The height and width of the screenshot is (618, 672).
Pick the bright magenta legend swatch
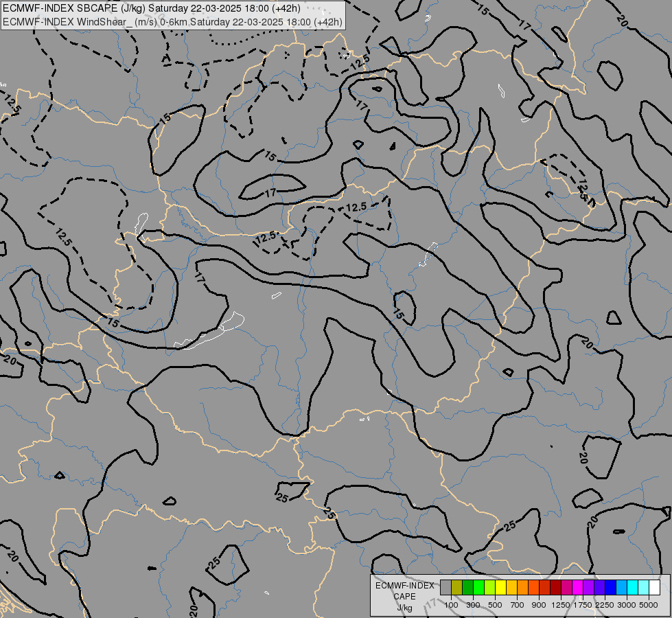tap(578, 587)
